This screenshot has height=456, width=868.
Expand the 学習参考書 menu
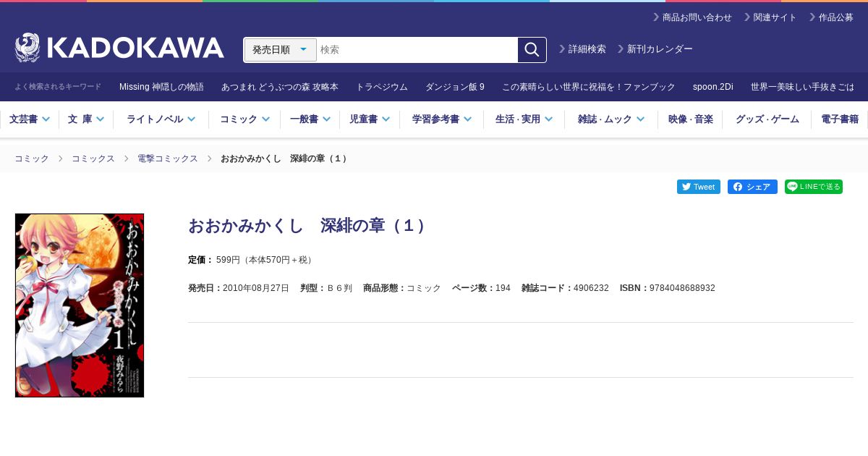[442, 119]
